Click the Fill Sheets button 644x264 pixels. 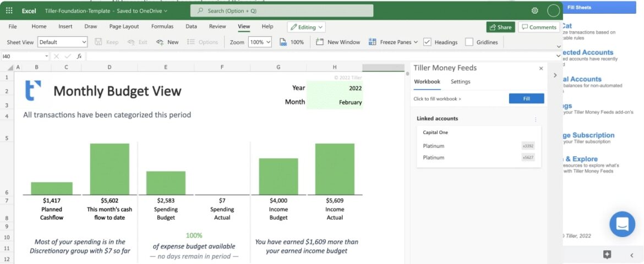(x=599, y=7)
